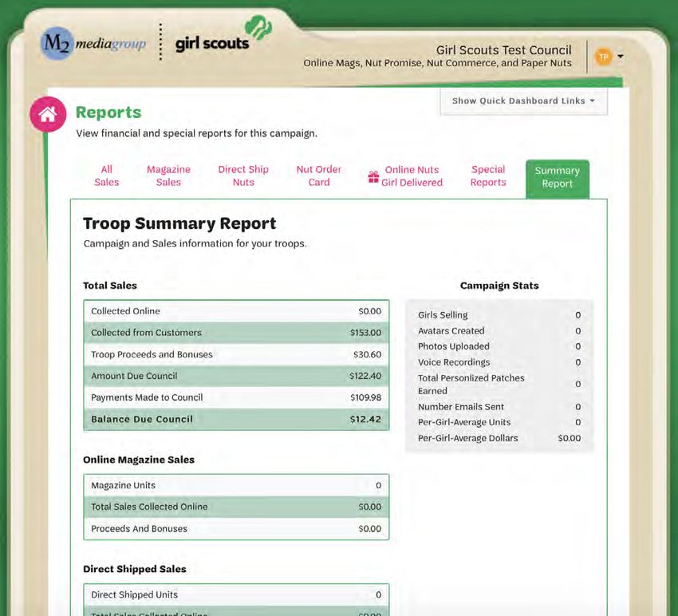Select the Collected Online row
Screen dimensions: 678x616
pyautogui.click(x=236, y=311)
